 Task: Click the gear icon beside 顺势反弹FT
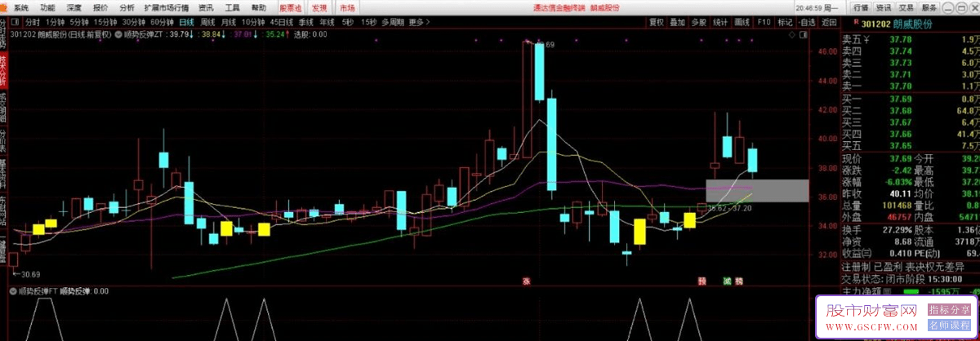point(13,290)
